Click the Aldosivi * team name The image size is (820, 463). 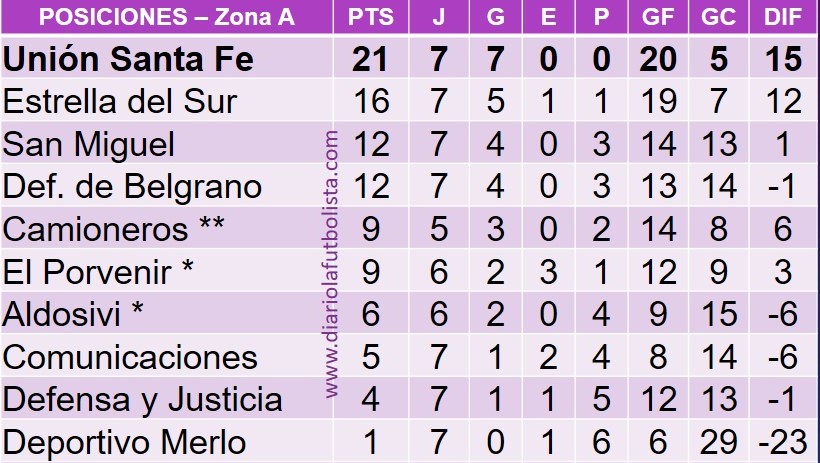pyautogui.click(x=73, y=314)
